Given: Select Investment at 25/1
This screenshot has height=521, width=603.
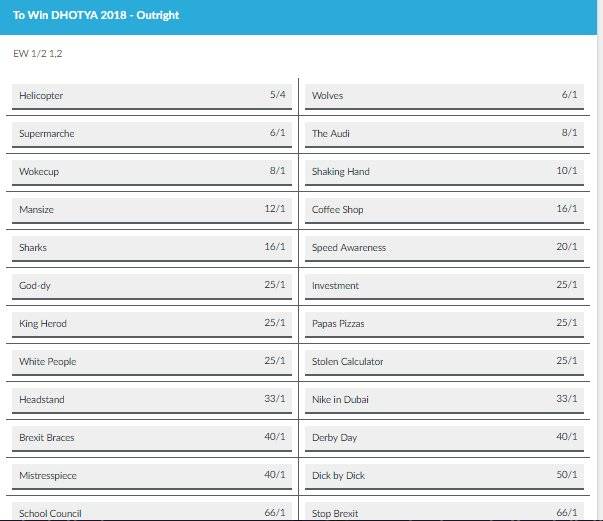Looking at the screenshot, I should (x=445, y=287).
